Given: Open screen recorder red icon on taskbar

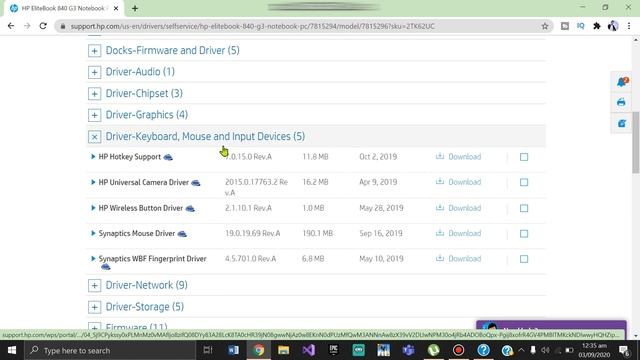Looking at the screenshot, I should point(458,350).
